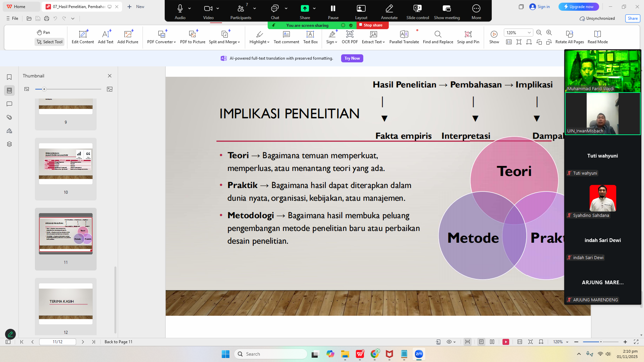
Task: Select the Edit Content tool
Action: point(83,37)
